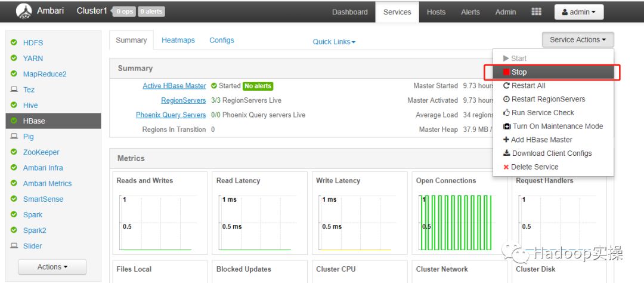Click the Restart All refresh icon
This screenshot has width=644, height=283.
[x=506, y=85]
